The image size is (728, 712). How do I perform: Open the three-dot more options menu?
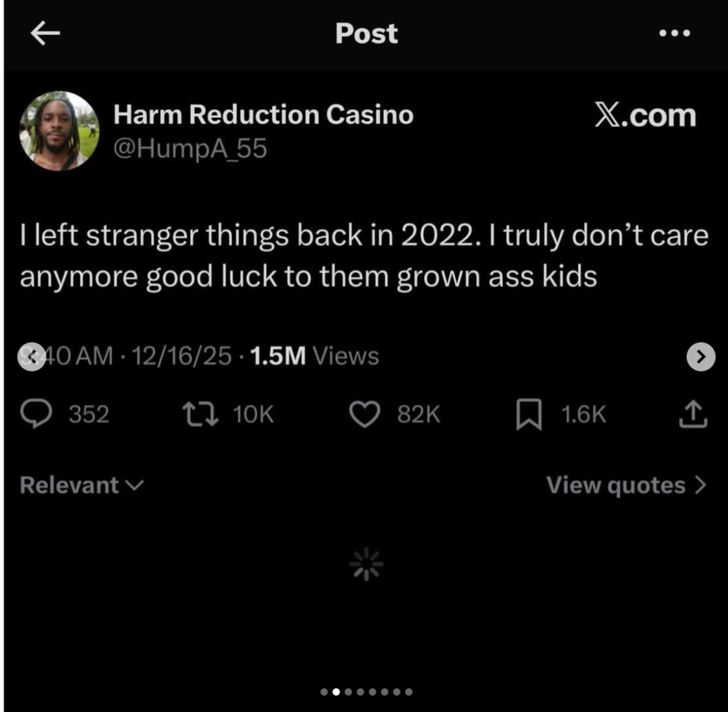click(675, 33)
